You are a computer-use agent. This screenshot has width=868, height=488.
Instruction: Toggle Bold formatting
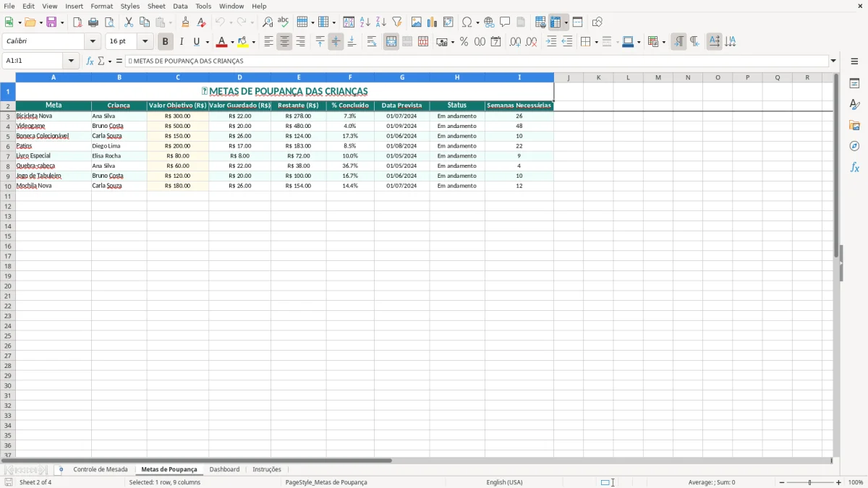pyautogui.click(x=166, y=42)
